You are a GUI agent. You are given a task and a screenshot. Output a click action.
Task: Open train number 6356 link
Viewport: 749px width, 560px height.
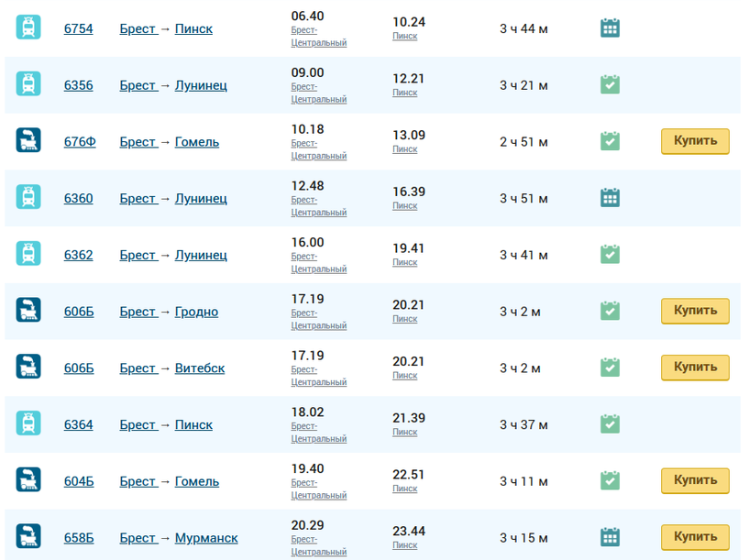pyautogui.click(x=78, y=85)
